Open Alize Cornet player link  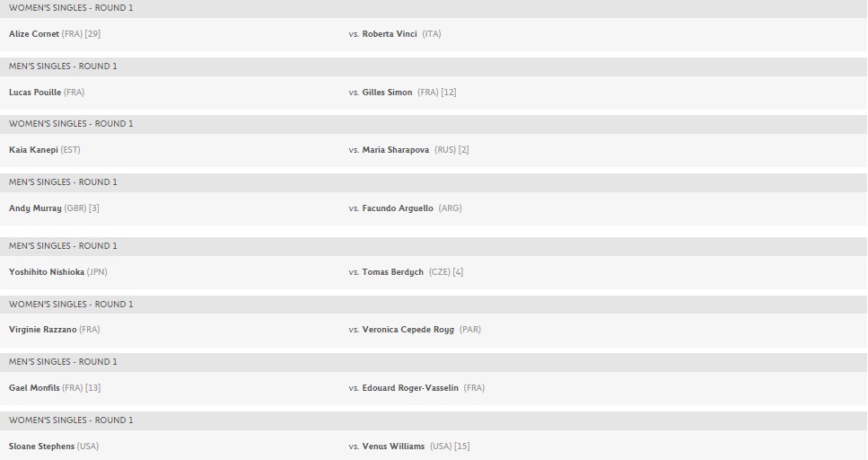(33, 34)
